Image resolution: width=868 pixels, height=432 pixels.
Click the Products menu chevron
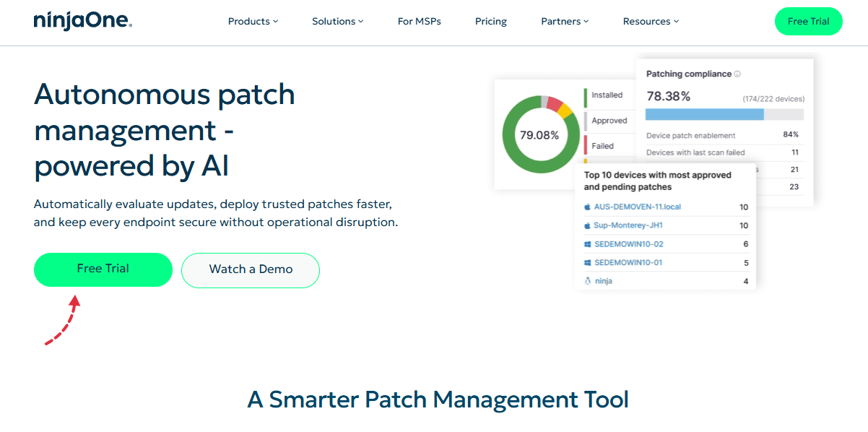point(276,22)
